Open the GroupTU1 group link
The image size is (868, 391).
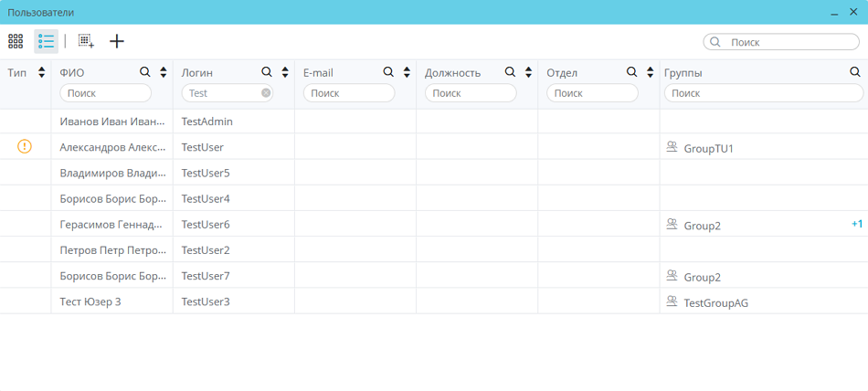[708, 148]
